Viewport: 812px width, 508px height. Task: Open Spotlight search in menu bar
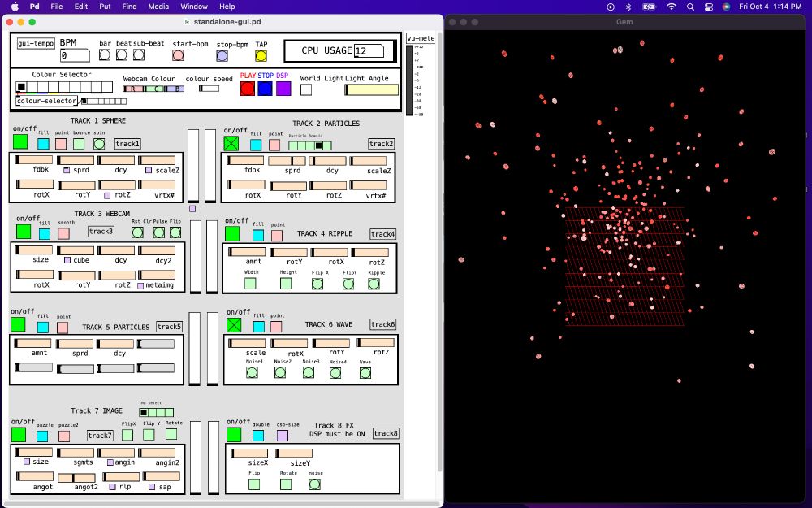click(x=690, y=7)
